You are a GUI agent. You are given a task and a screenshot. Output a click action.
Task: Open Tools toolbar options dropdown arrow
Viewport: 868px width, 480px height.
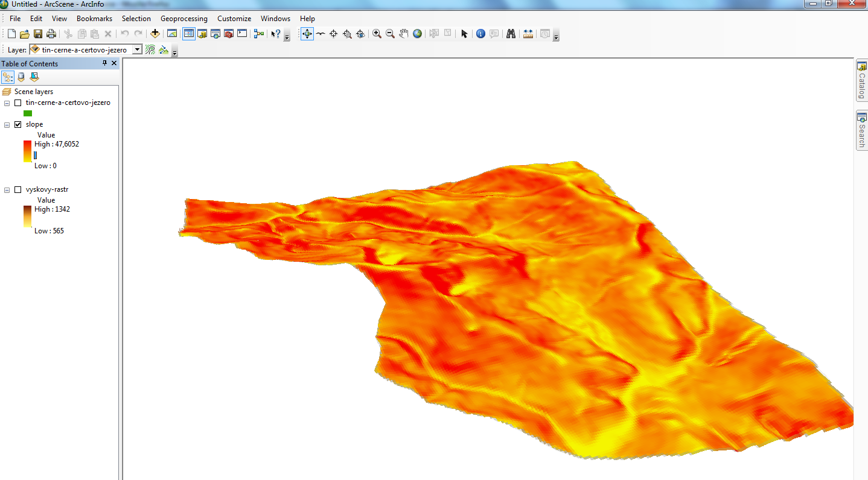(x=556, y=36)
